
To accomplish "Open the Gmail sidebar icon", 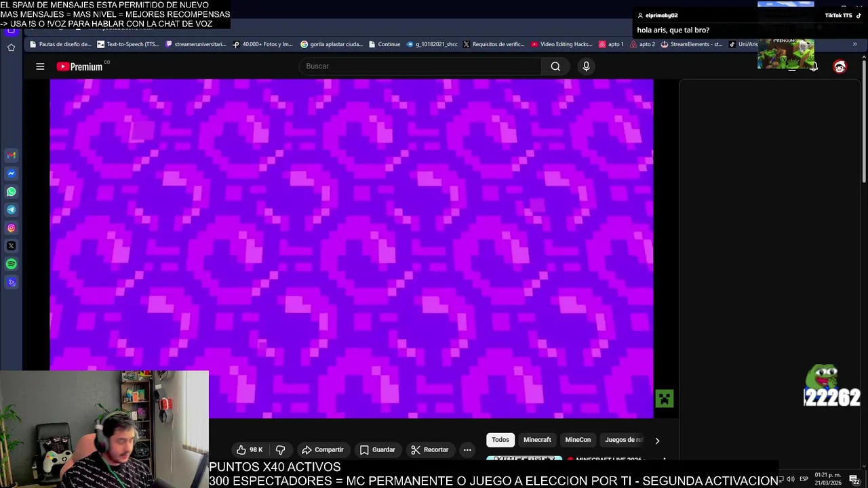I will [x=12, y=155].
